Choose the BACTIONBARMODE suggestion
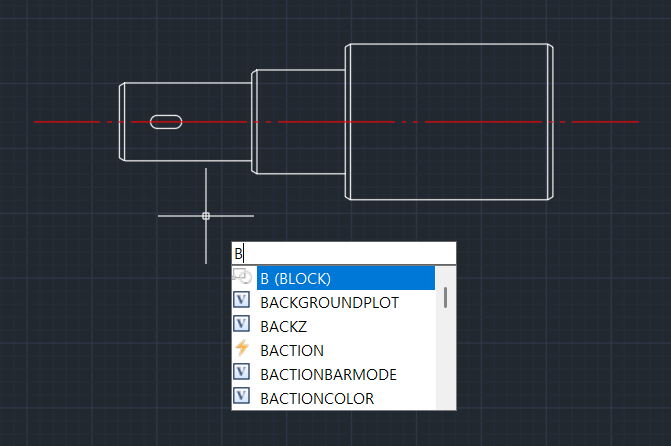 [x=328, y=374]
